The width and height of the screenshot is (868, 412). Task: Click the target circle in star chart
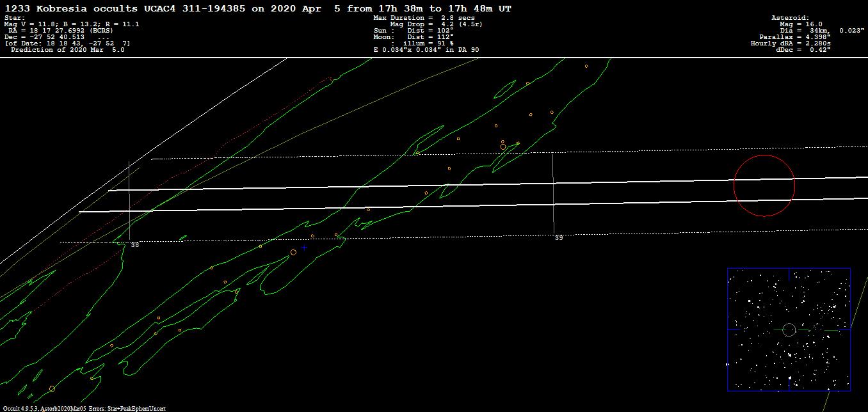(789, 329)
